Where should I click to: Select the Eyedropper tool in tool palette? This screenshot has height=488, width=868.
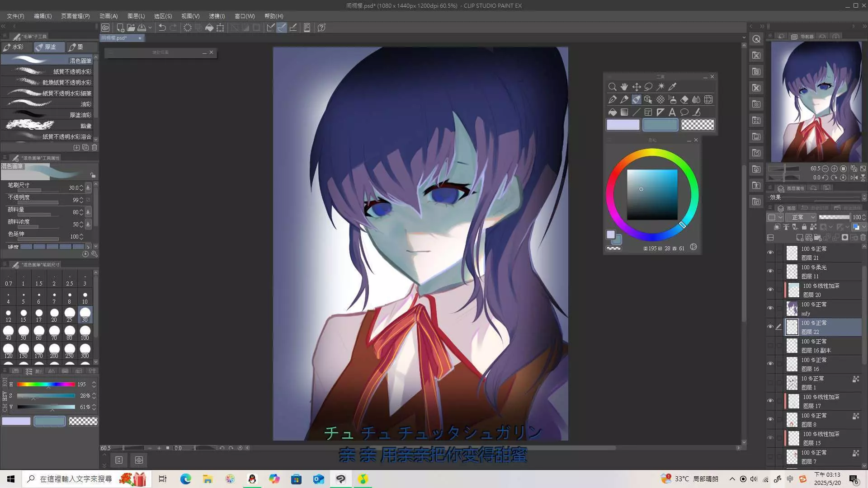pos(672,86)
